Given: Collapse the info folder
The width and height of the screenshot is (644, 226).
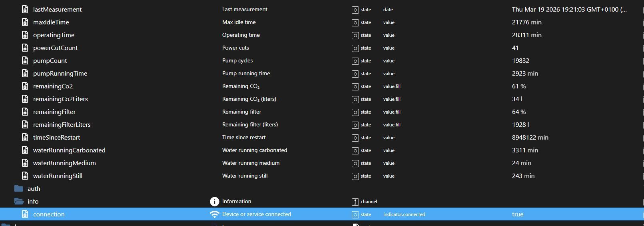Looking at the screenshot, I should 19,202.
